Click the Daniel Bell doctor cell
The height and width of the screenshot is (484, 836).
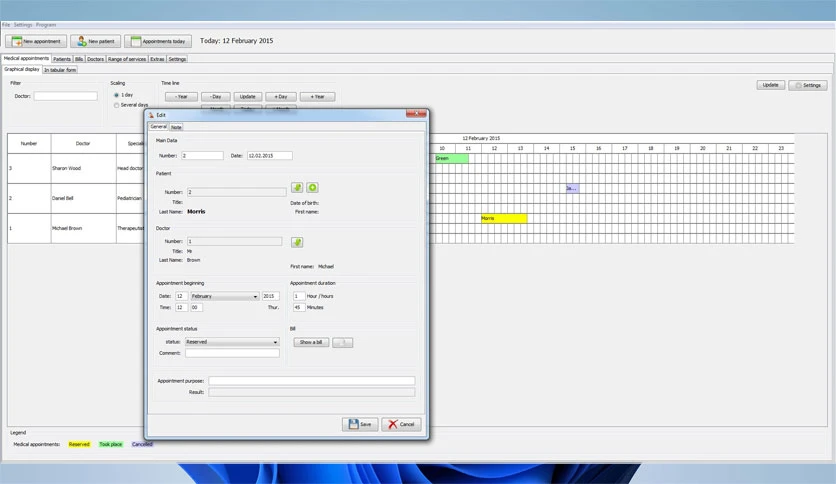click(83, 198)
